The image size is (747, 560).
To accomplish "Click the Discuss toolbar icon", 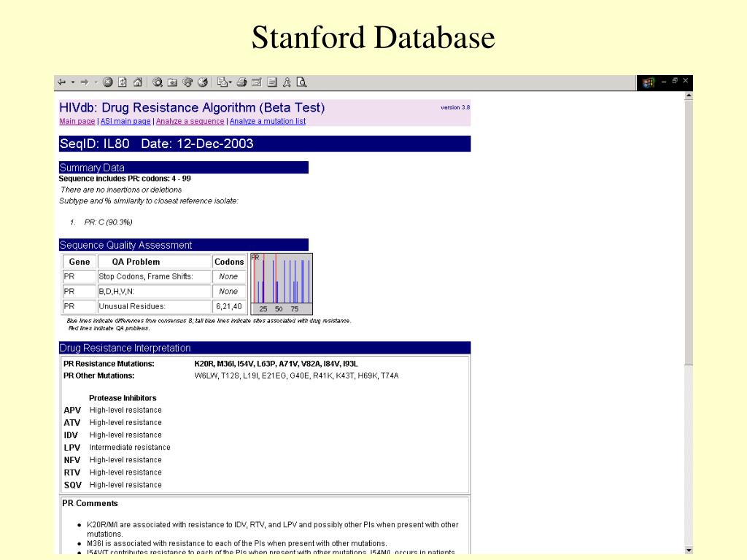I will click(x=272, y=82).
